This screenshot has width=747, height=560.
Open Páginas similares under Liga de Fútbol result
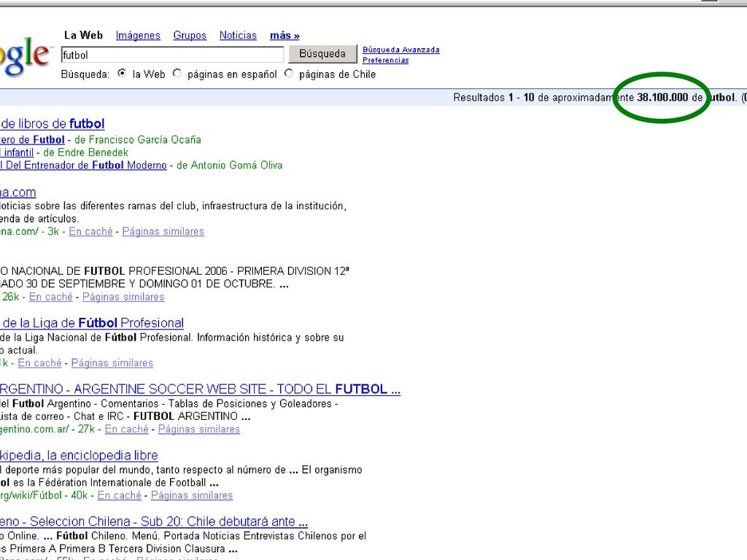tap(112, 363)
